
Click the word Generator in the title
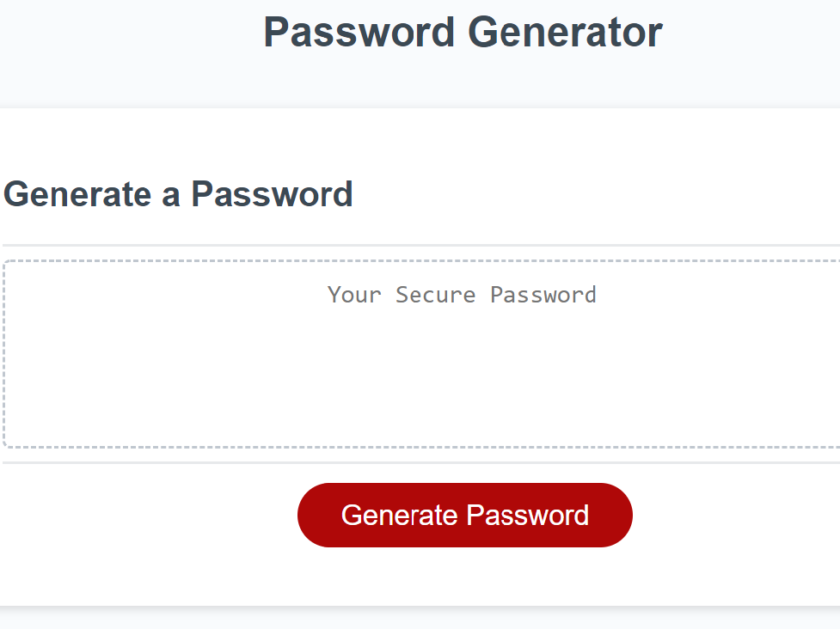[565, 33]
